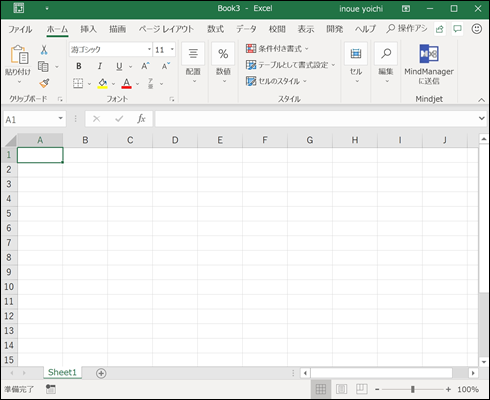Toggle Underline formatting

(119, 66)
